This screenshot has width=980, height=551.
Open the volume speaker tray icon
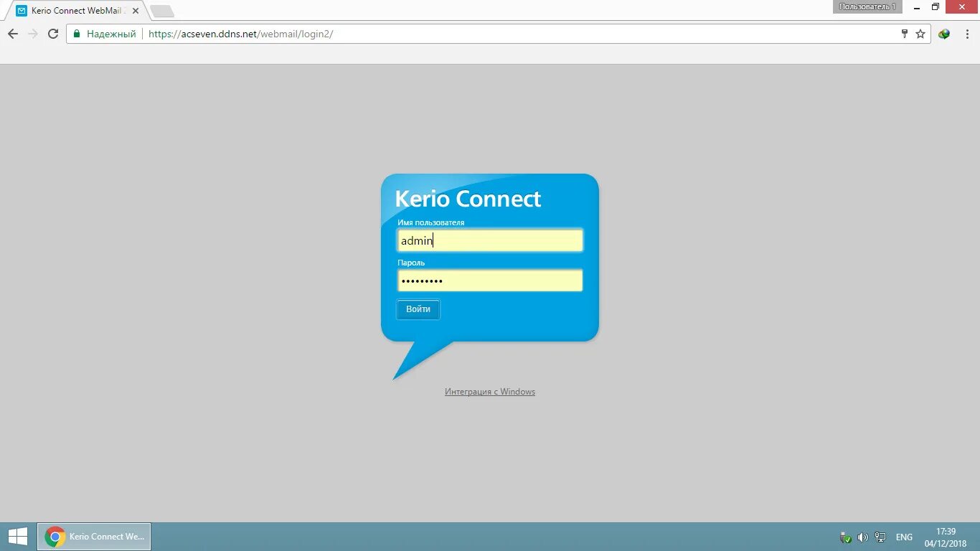[x=862, y=537]
